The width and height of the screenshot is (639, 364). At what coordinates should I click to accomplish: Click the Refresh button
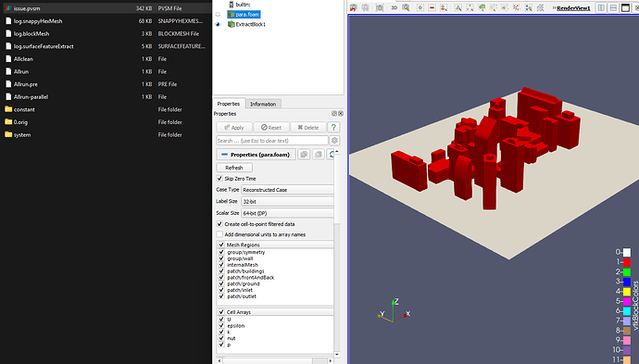234,168
